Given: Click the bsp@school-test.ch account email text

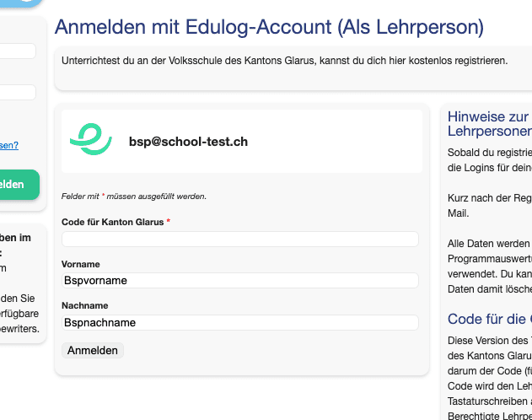Looking at the screenshot, I should click(x=188, y=142).
